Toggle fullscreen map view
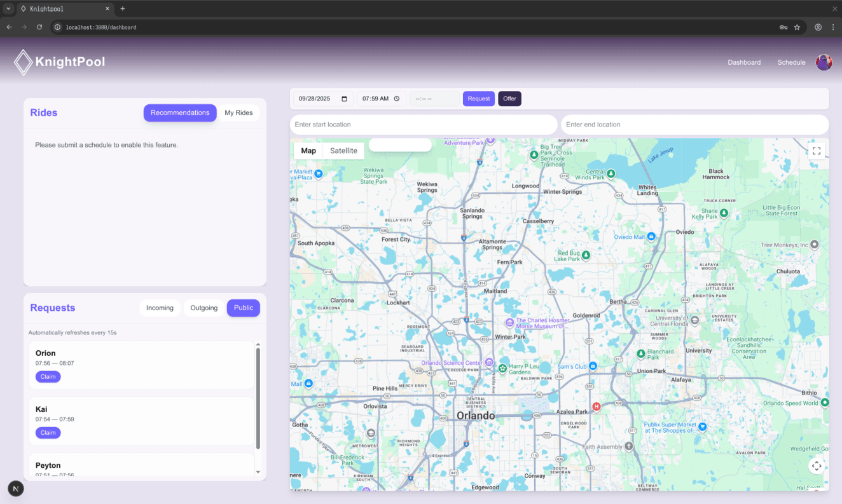This screenshot has height=504, width=842. coord(817,151)
